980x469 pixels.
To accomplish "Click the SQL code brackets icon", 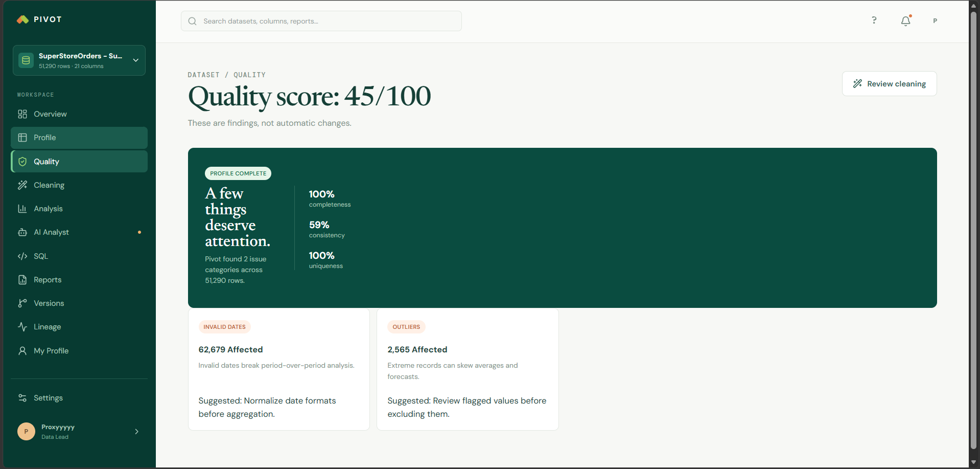I will 22,256.
